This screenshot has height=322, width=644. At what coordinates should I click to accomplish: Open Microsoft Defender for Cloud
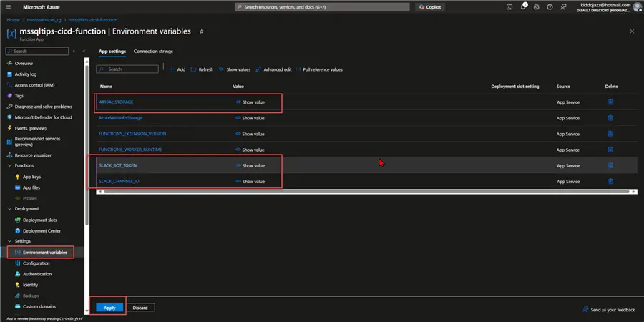(43, 117)
